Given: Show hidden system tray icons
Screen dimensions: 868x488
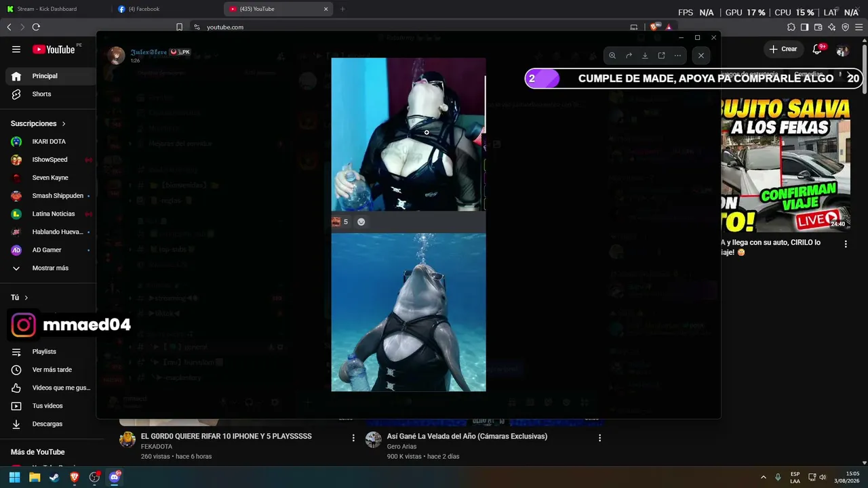Looking at the screenshot, I should pyautogui.click(x=764, y=477).
